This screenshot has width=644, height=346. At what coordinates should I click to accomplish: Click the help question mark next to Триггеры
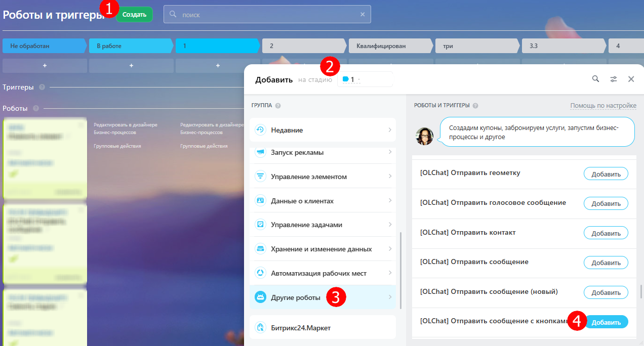(42, 87)
